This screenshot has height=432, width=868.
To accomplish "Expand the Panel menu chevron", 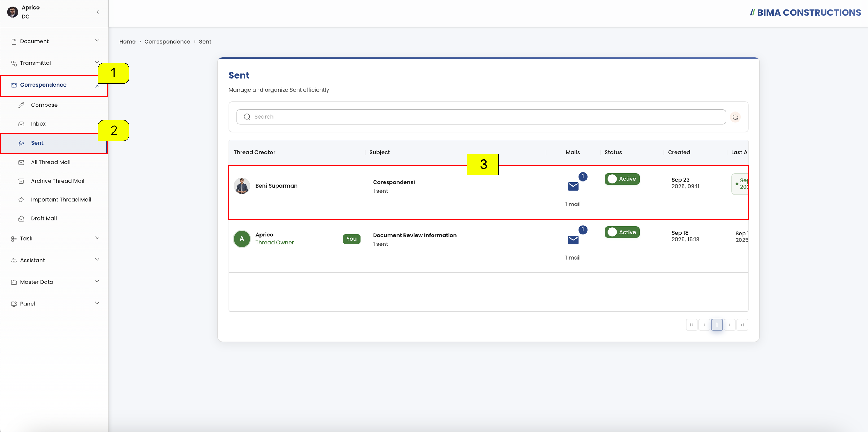I will 97,303.
